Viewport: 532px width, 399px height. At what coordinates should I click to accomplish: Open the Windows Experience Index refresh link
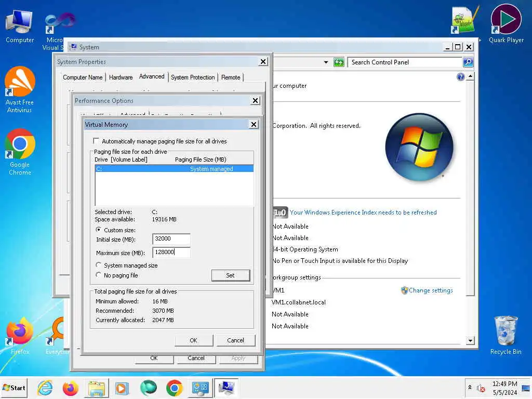(x=363, y=212)
